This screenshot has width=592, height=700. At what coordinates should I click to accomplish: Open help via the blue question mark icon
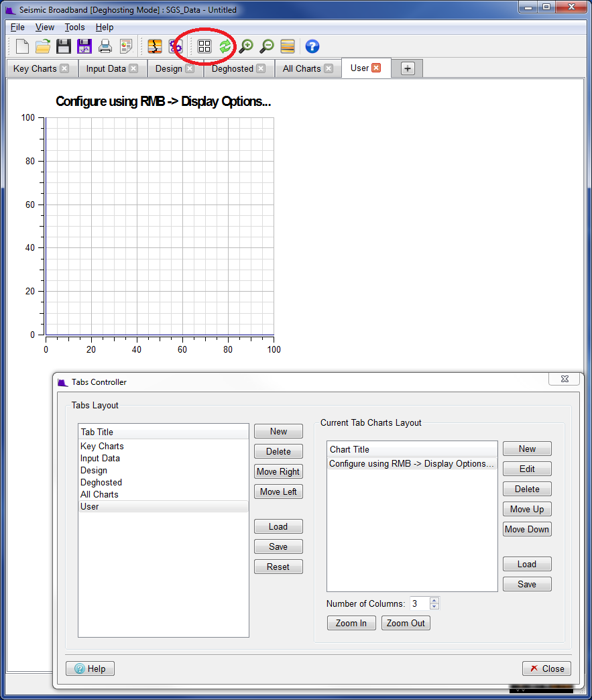[x=312, y=46]
